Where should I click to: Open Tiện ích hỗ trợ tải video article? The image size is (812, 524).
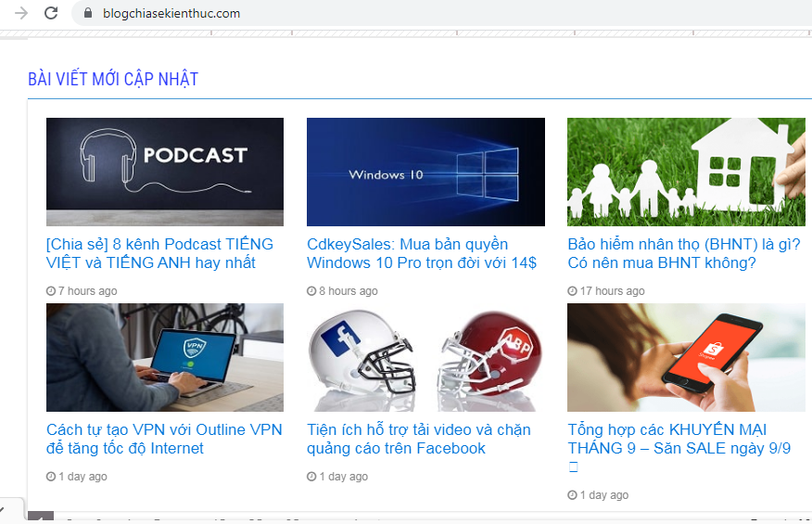418,439
